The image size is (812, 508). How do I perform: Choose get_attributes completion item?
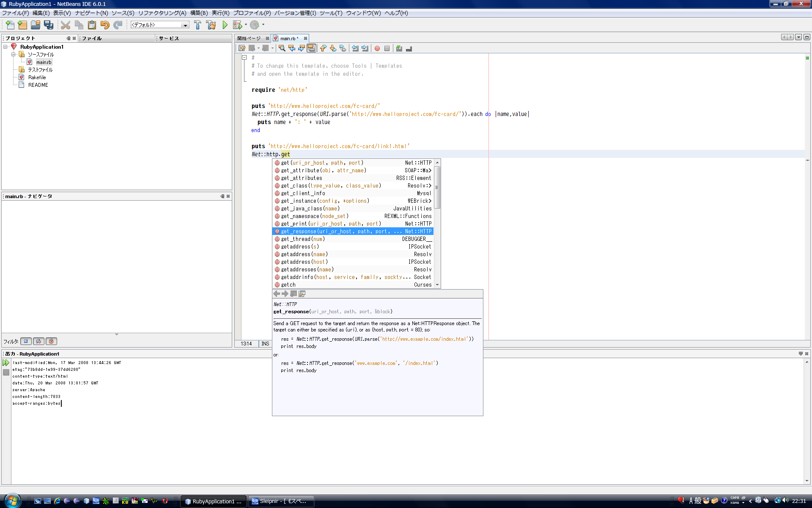click(x=353, y=178)
